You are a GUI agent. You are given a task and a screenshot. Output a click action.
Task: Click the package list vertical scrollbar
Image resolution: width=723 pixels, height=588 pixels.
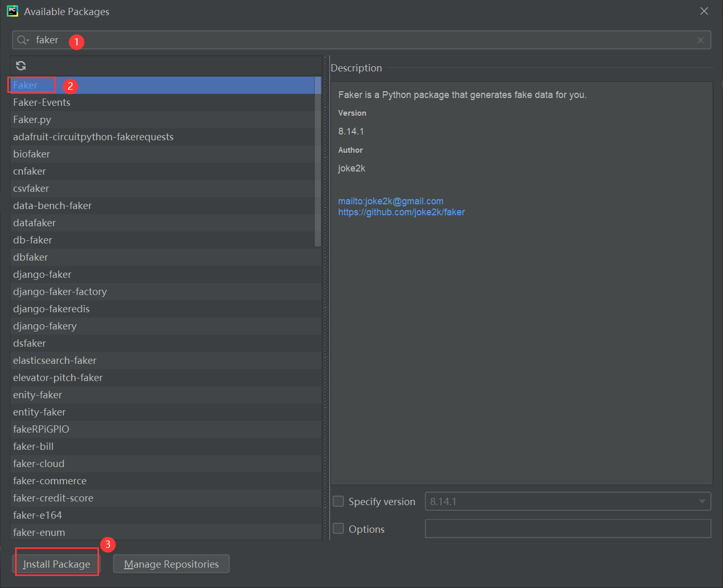click(x=318, y=162)
